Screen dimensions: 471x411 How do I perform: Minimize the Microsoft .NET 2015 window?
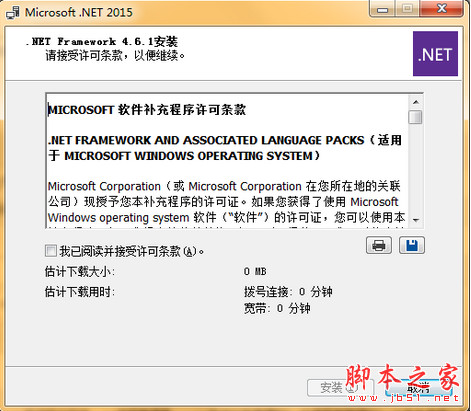pos(382,9)
